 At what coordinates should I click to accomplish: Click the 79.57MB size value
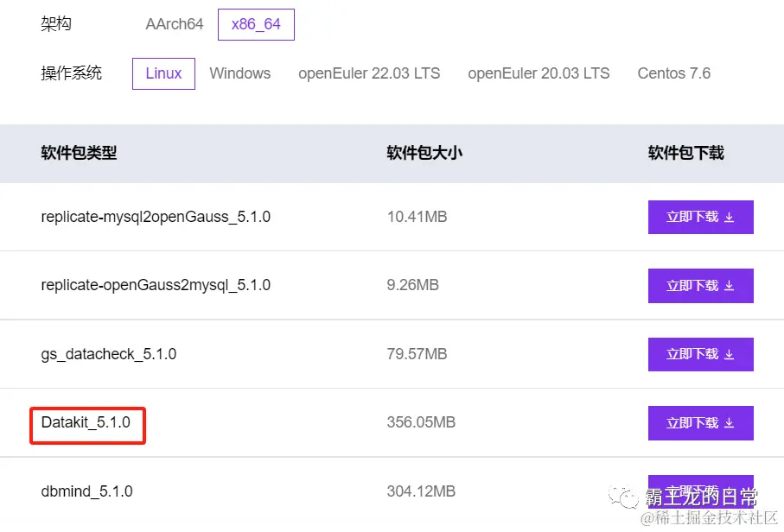417,354
